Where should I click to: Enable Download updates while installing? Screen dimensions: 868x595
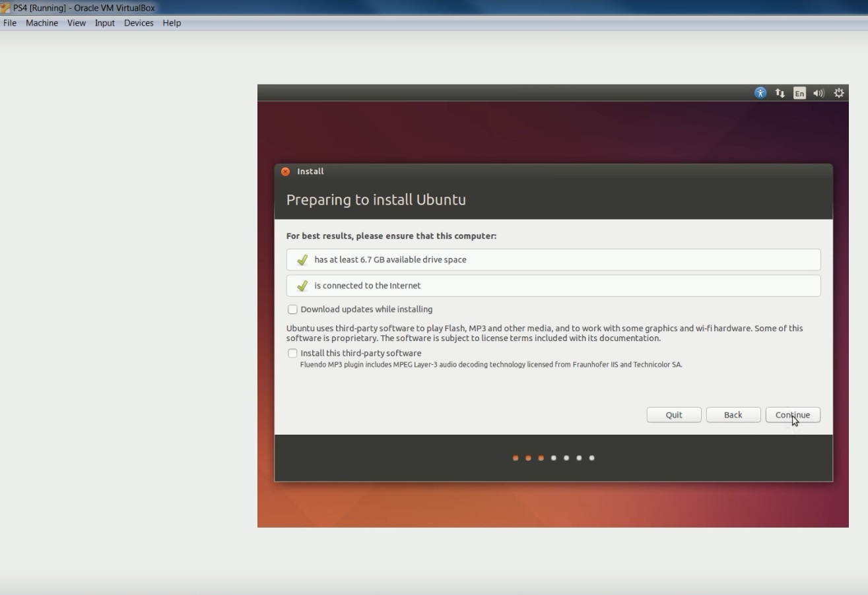(x=292, y=309)
